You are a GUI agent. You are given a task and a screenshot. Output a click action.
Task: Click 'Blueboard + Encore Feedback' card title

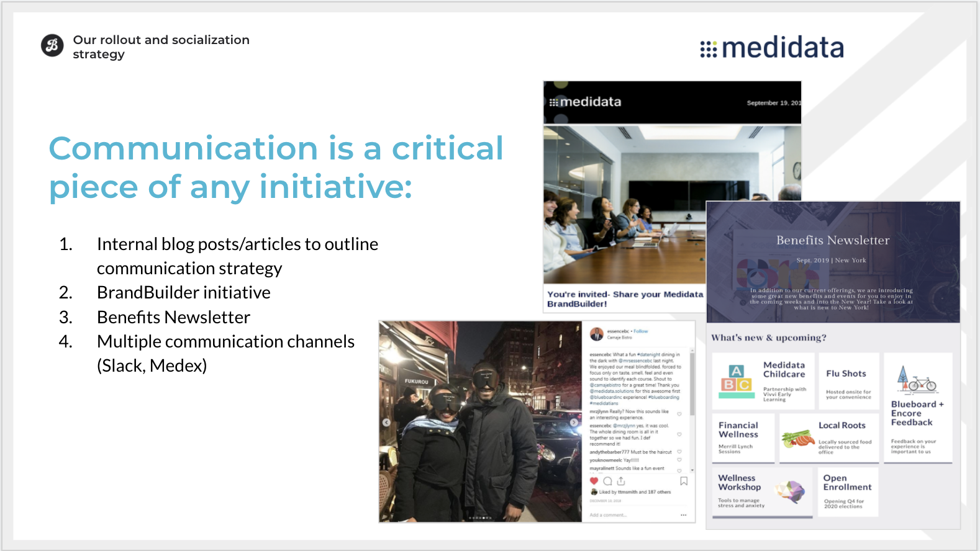click(x=917, y=413)
